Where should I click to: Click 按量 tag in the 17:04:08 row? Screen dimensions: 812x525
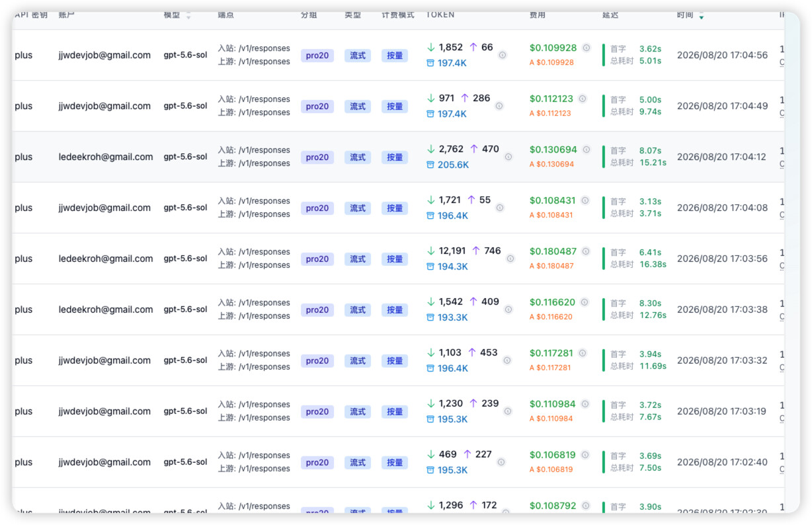point(395,208)
